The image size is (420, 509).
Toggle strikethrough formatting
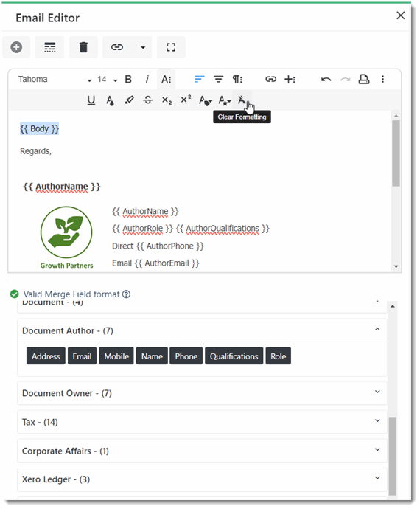coord(148,100)
